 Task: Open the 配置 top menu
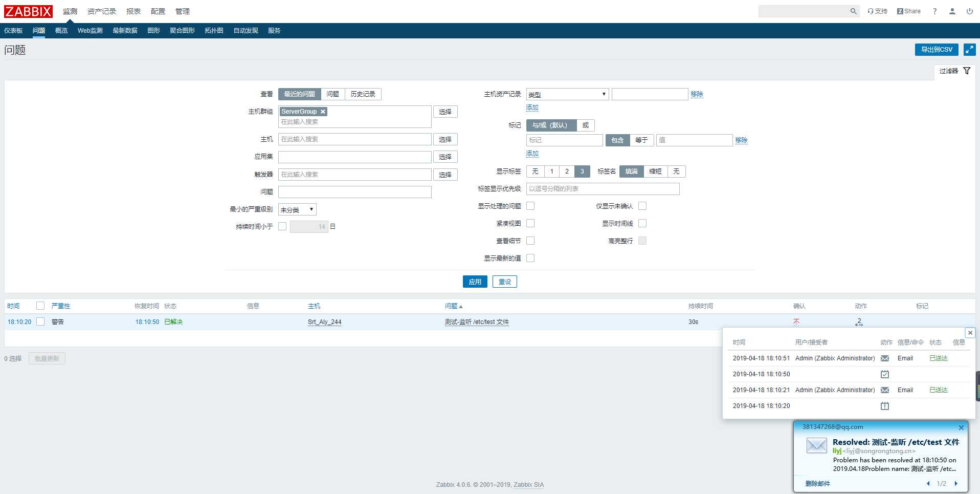[158, 11]
